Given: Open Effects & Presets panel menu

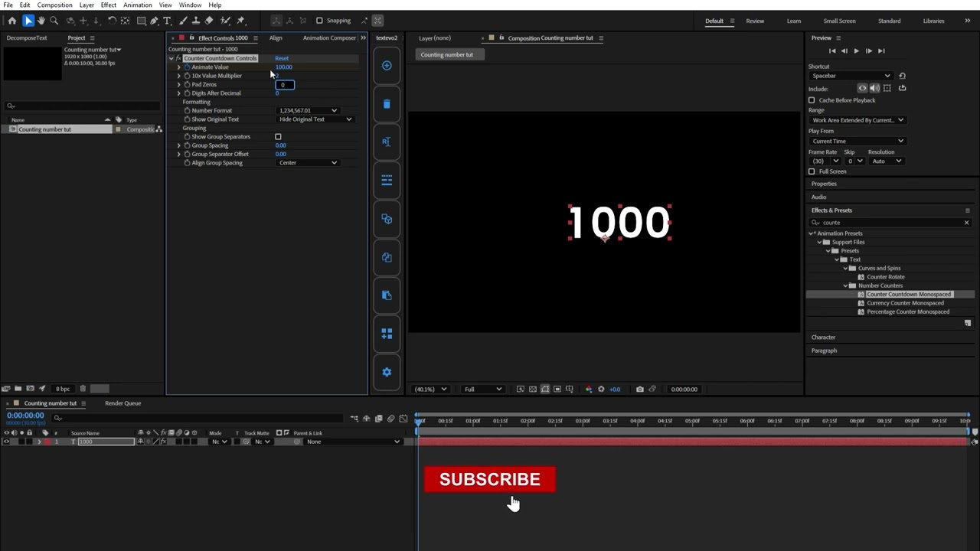Looking at the screenshot, I should [x=967, y=210].
